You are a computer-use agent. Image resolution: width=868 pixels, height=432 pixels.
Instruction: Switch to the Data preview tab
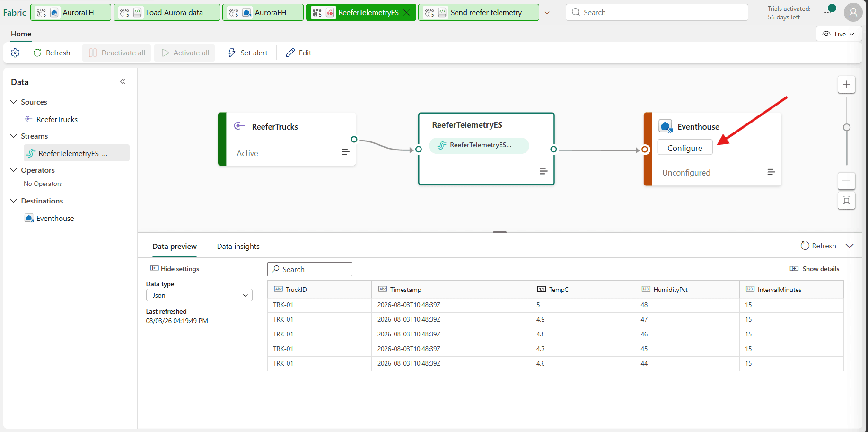pyautogui.click(x=175, y=247)
